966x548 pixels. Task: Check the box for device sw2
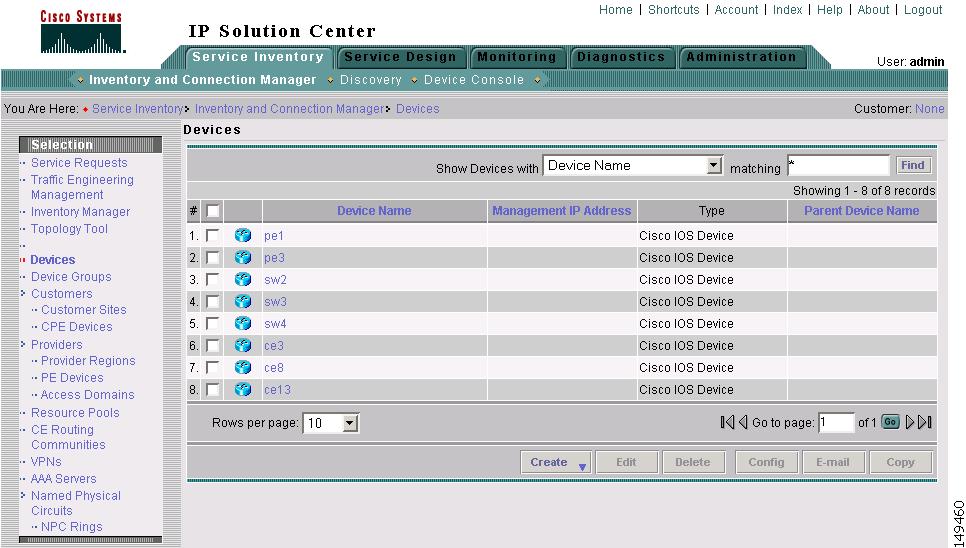click(x=213, y=280)
